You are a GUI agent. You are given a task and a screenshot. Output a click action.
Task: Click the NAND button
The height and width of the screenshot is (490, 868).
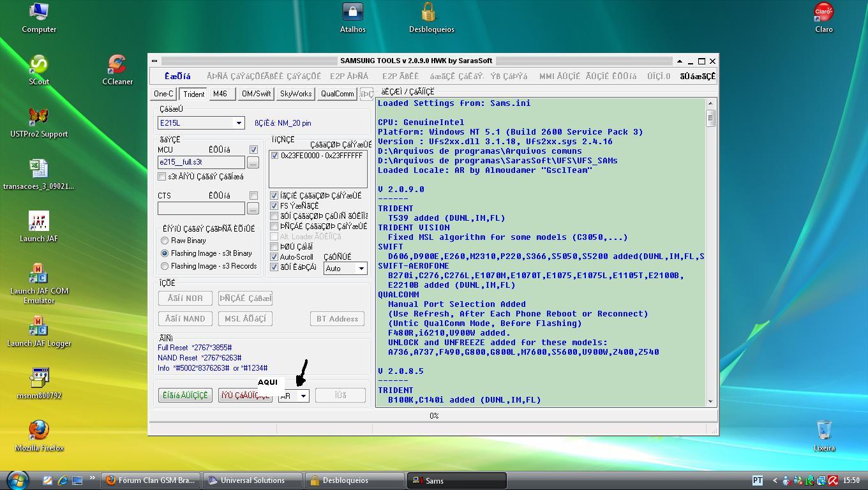tap(185, 318)
